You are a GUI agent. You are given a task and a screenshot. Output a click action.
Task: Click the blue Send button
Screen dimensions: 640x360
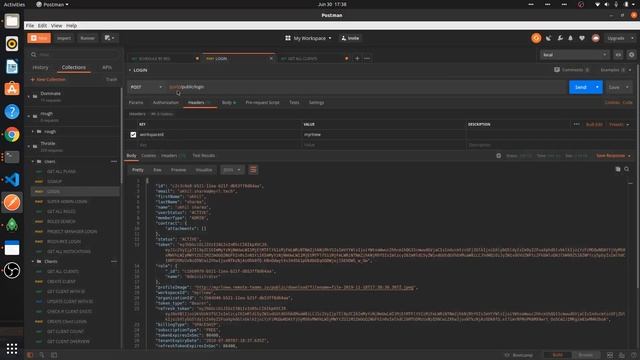(x=580, y=87)
